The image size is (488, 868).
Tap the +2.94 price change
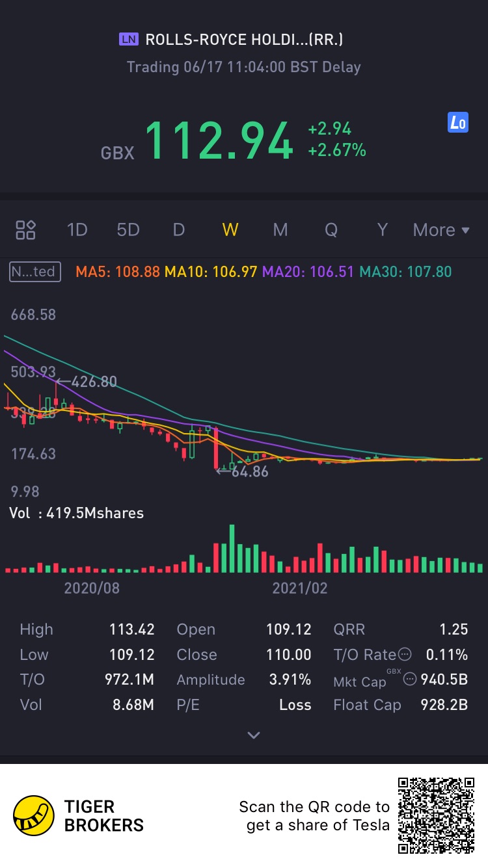coord(329,129)
